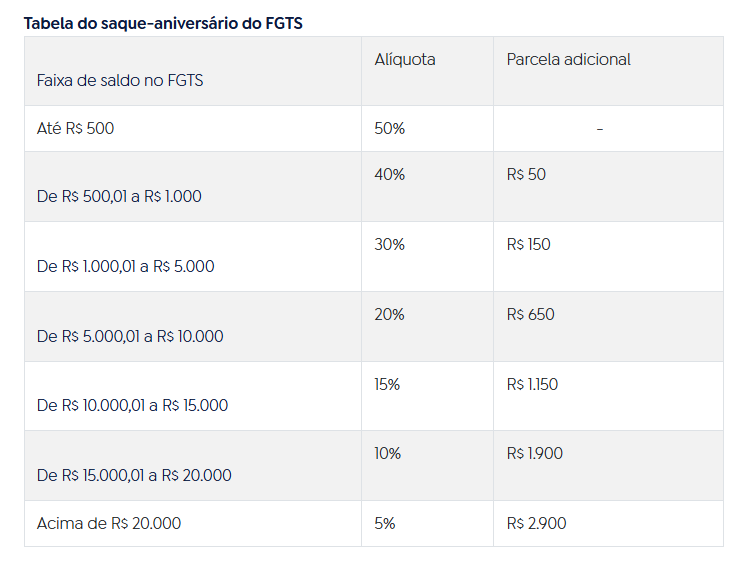Select the "De R$ 500,01 a R$ 1.000" cell

(119, 196)
